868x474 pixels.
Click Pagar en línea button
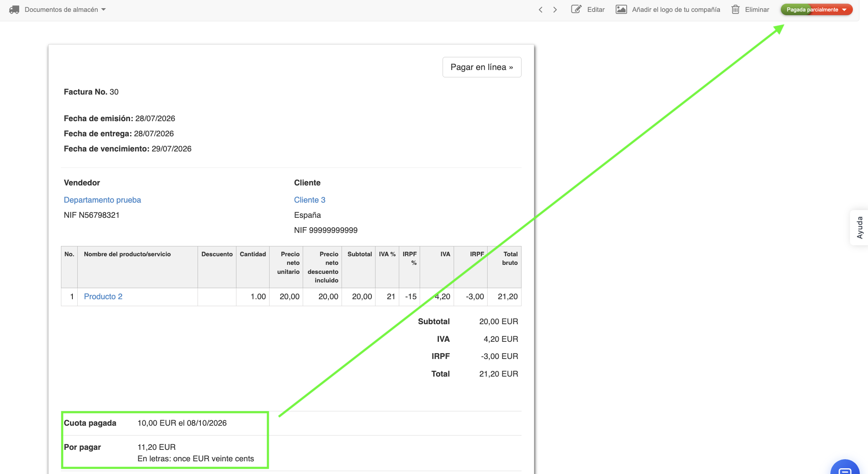(481, 67)
